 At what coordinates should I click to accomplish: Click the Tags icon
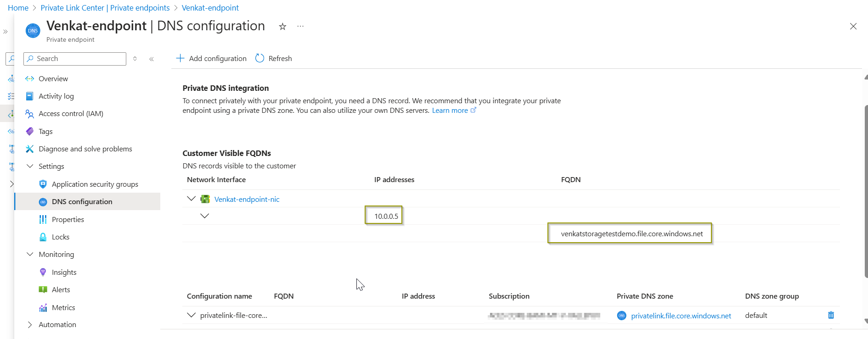pos(30,131)
